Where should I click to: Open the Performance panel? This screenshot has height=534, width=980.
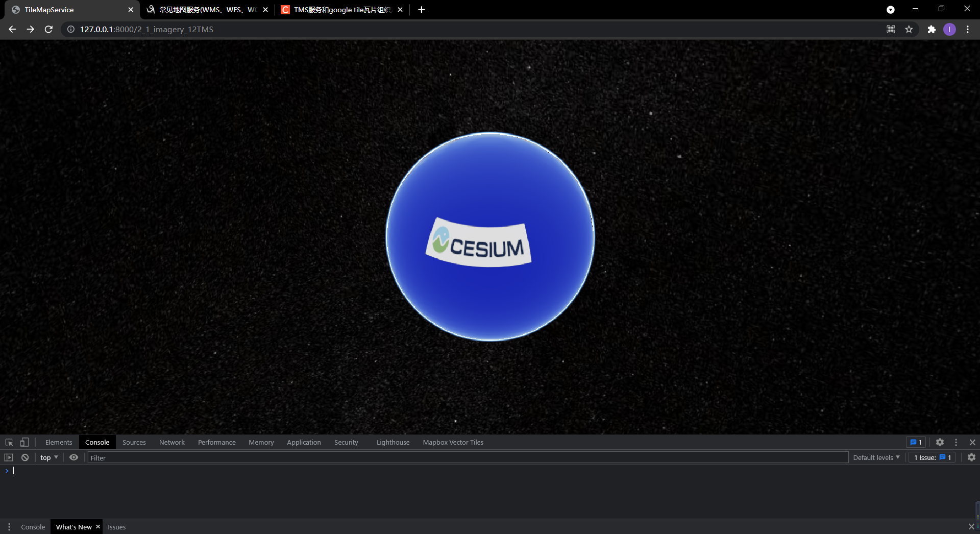[x=217, y=443]
